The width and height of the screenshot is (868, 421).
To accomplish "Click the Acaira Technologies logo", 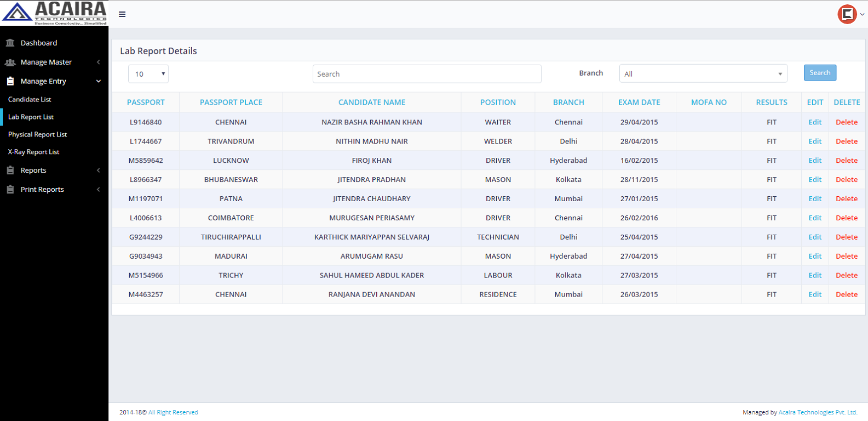I will pos(54,13).
